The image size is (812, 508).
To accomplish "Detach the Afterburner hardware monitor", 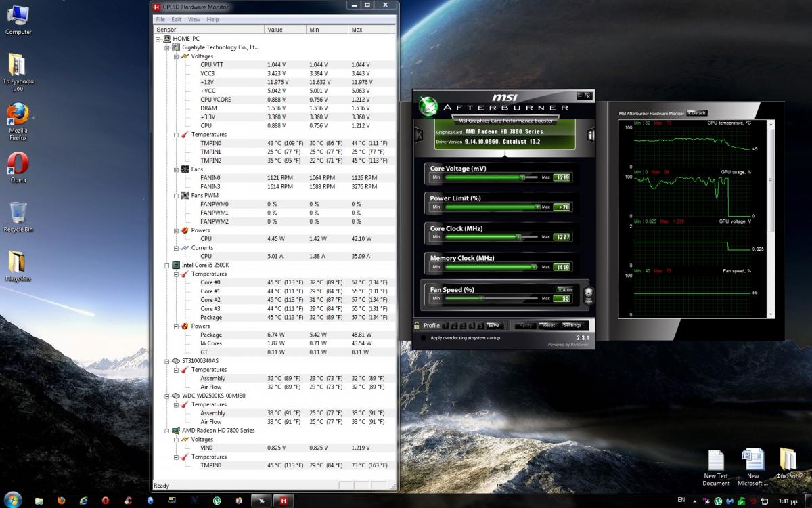I will click(697, 113).
